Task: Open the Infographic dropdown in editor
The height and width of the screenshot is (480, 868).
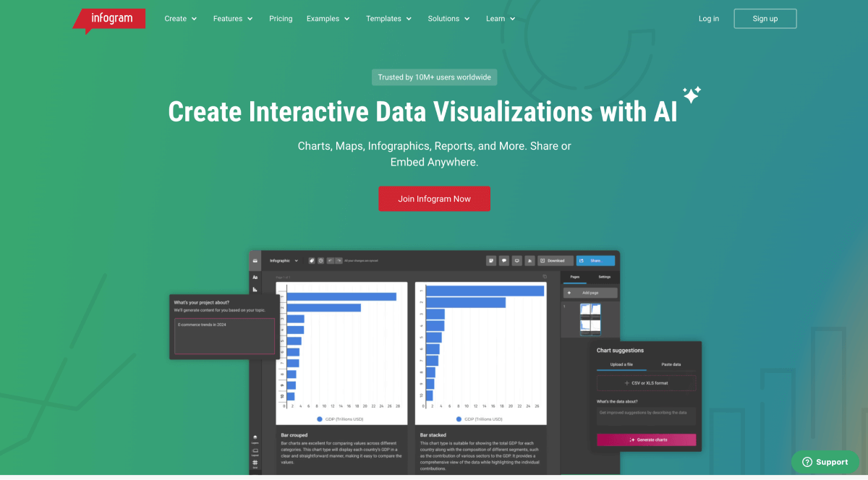Action: click(x=284, y=260)
